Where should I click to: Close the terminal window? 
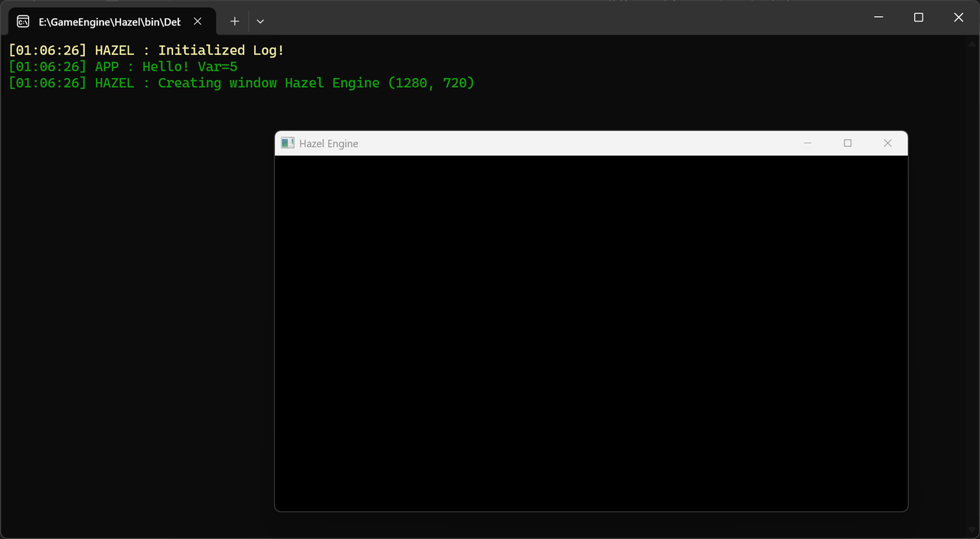(x=959, y=18)
